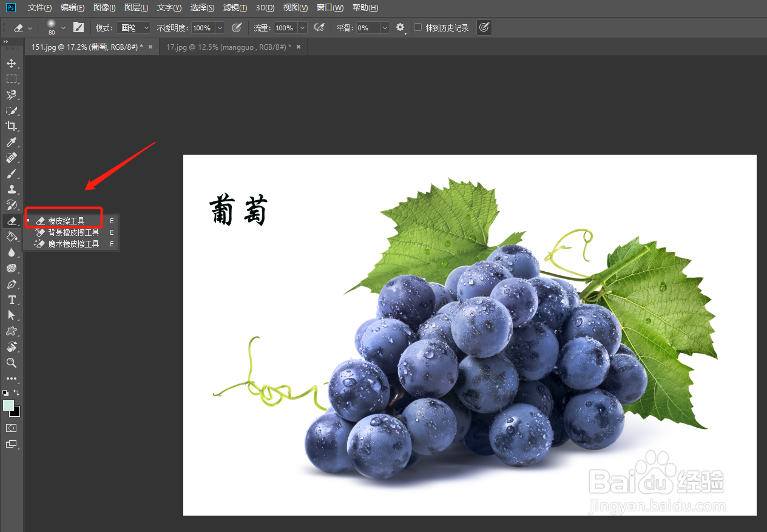Viewport: 767px width, 532px height.
Task: Select the History Brush tool
Action: point(11,205)
